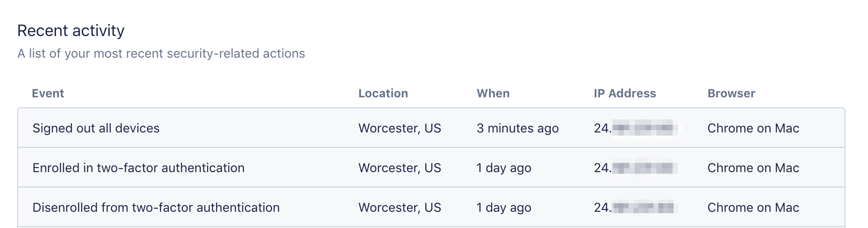Click the Location column header
The height and width of the screenshot is (228, 868).
pyautogui.click(x=383, y=93)
